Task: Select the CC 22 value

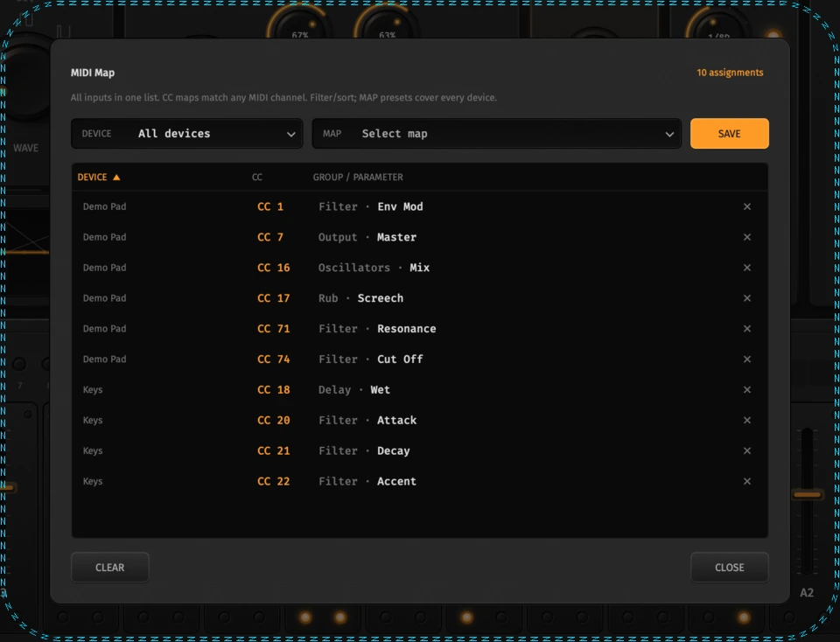Action: coord(273,481)
